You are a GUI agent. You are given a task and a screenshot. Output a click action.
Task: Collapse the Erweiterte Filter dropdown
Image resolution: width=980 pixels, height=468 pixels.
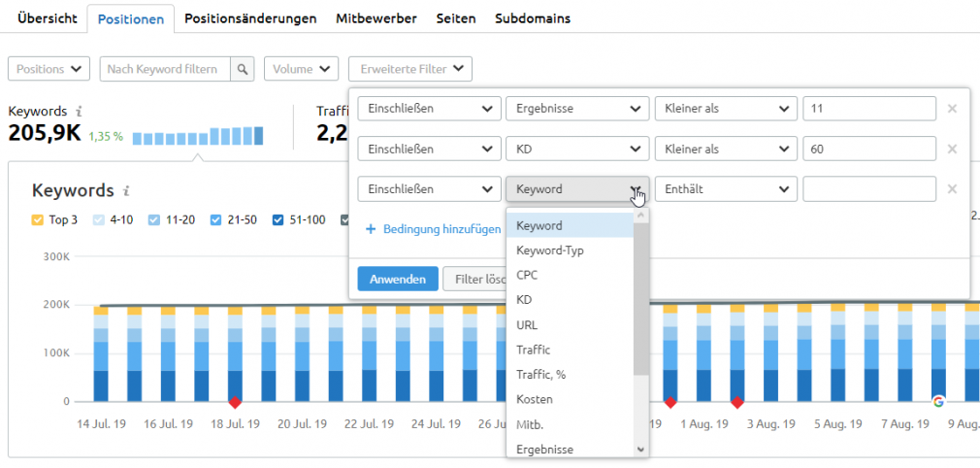click(410, 69)
